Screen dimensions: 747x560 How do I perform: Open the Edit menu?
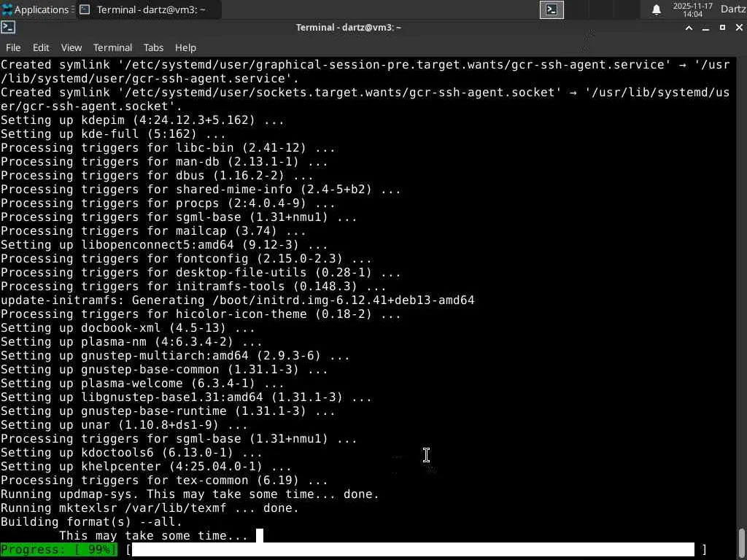point(41,47)
